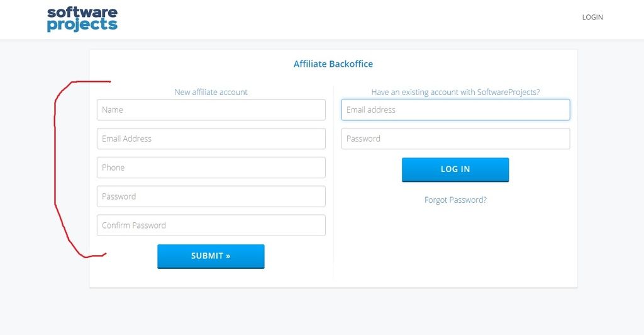Click the login Password field
The image size is (644, 335).
455,139
